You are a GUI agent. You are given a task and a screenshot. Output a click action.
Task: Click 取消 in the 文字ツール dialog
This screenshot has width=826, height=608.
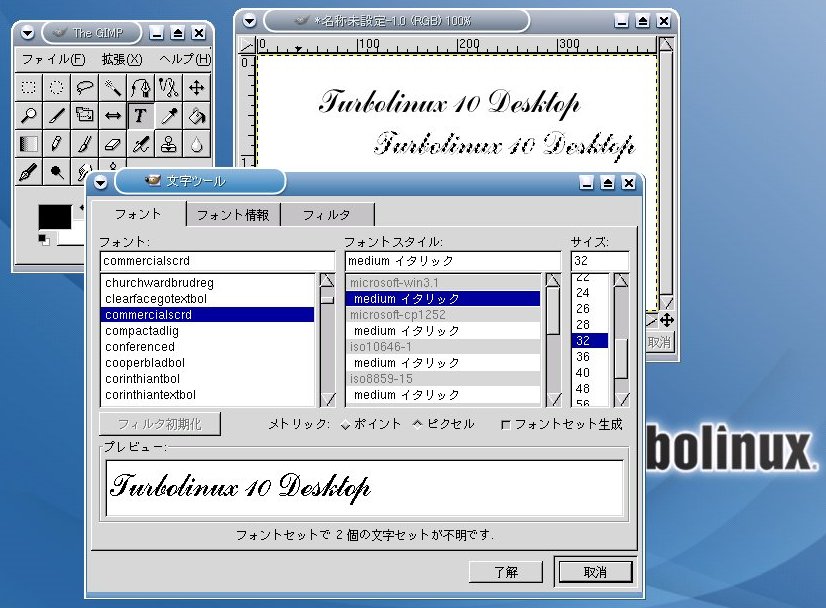[595, 572]
